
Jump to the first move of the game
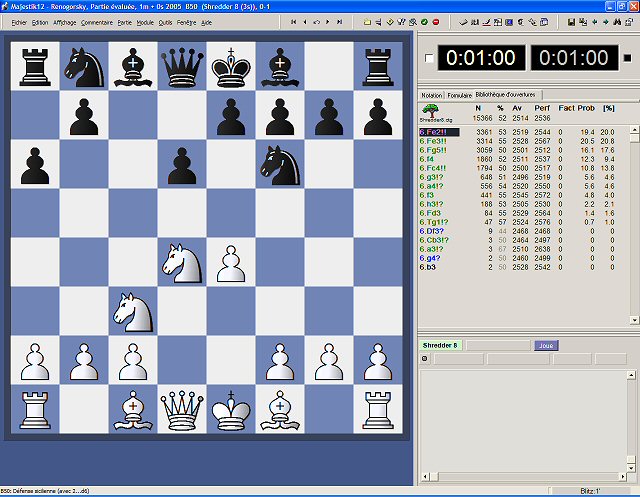coord(293,21)
